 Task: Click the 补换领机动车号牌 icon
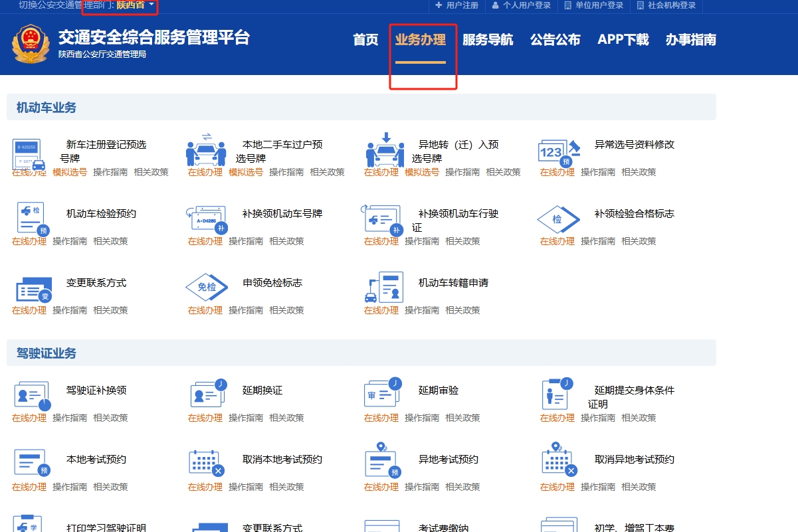(206, 219)
